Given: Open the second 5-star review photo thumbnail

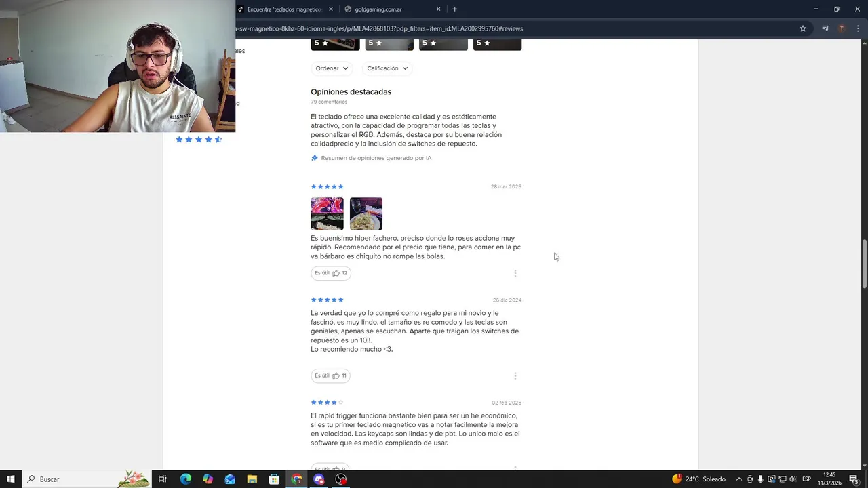Looking at the screenshot, I should (389, 45).
